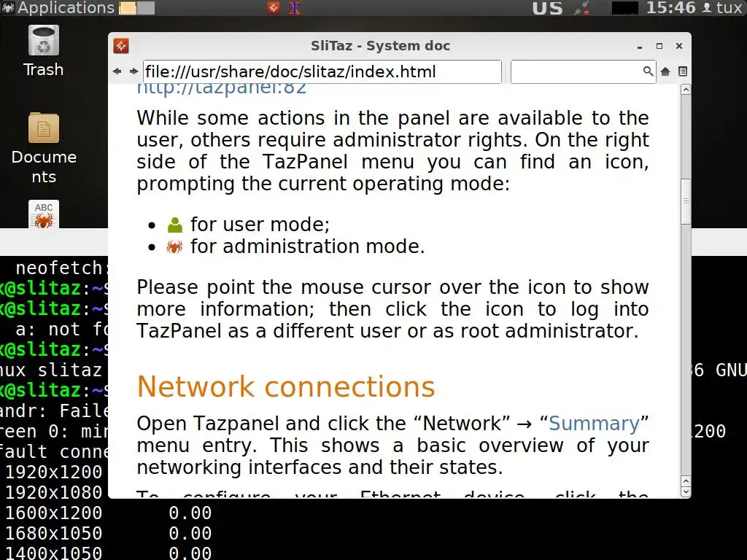Click the scrollbar up arrow
This screenshot has height=560, width=747.
click(686, 90)
